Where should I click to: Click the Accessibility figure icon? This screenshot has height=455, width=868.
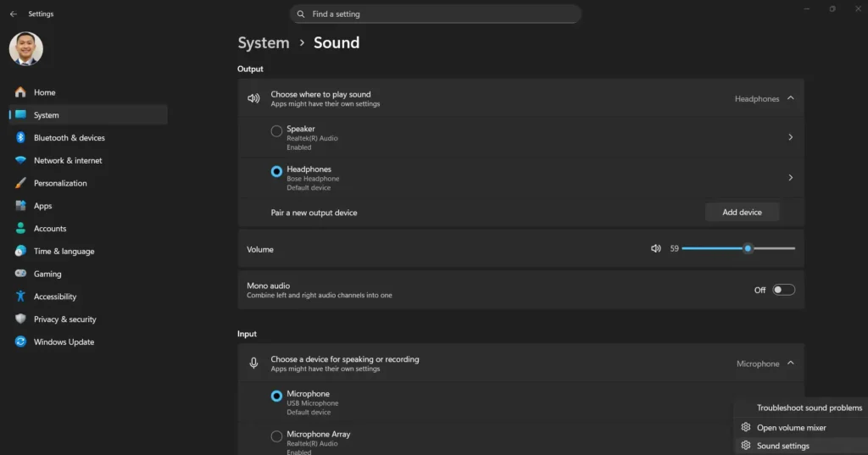click(x=20, y=297)
